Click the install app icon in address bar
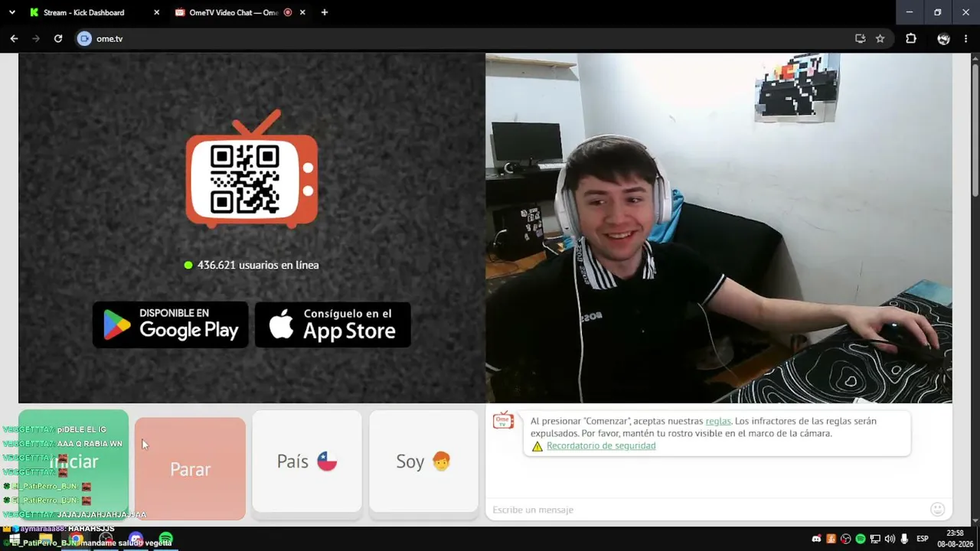The height and width of the screenshot is (551, 980). coord(861,38)
